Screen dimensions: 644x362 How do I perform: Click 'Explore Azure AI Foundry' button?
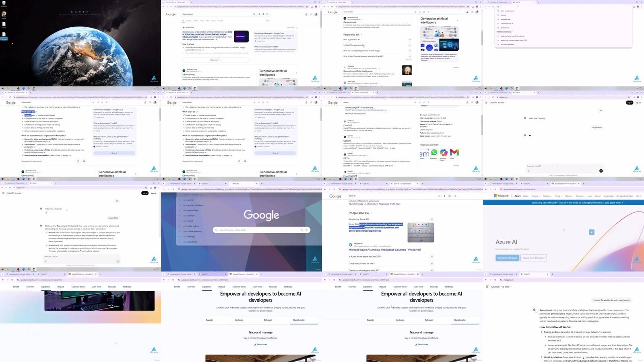click(534, 258)
